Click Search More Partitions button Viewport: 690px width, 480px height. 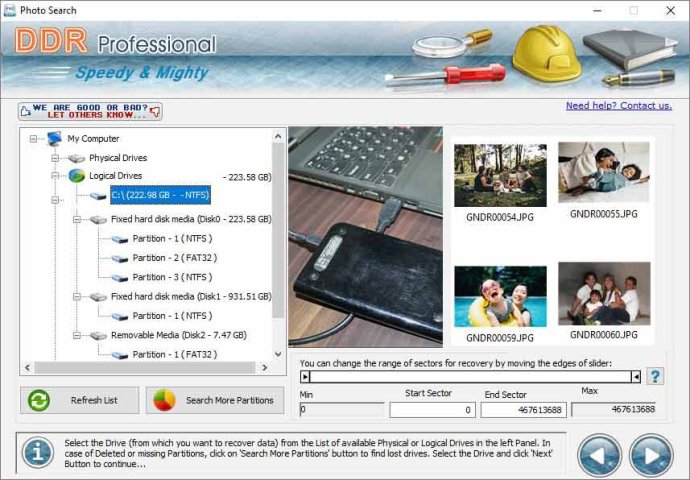215,400
